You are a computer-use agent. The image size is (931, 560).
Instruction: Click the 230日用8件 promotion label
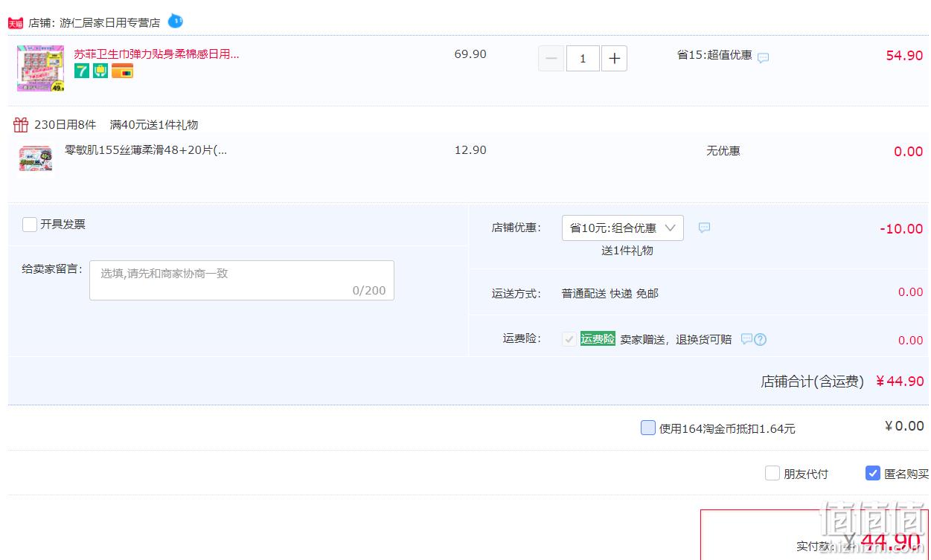tap(65, 125)
